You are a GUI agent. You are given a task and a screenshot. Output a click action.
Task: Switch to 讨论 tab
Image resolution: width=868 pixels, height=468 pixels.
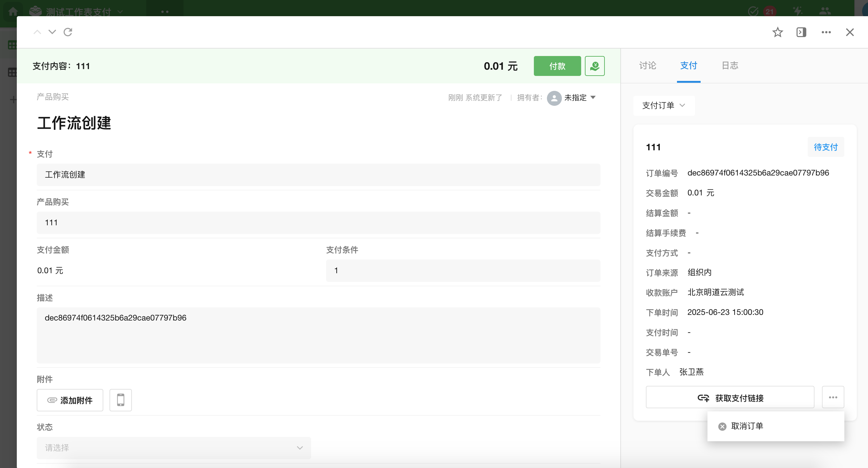(x=648, y=65)
